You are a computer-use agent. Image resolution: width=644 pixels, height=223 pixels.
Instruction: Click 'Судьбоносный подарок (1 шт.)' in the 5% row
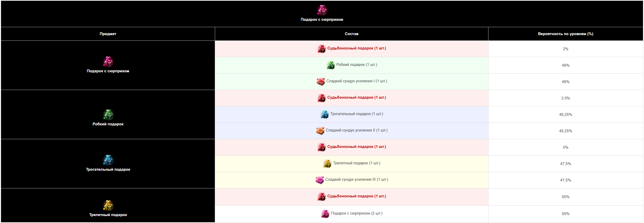coord(357,147)
